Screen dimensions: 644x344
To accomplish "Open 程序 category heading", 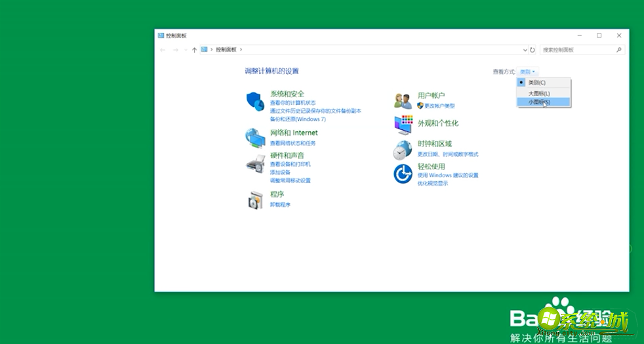I will pos(277,194).
